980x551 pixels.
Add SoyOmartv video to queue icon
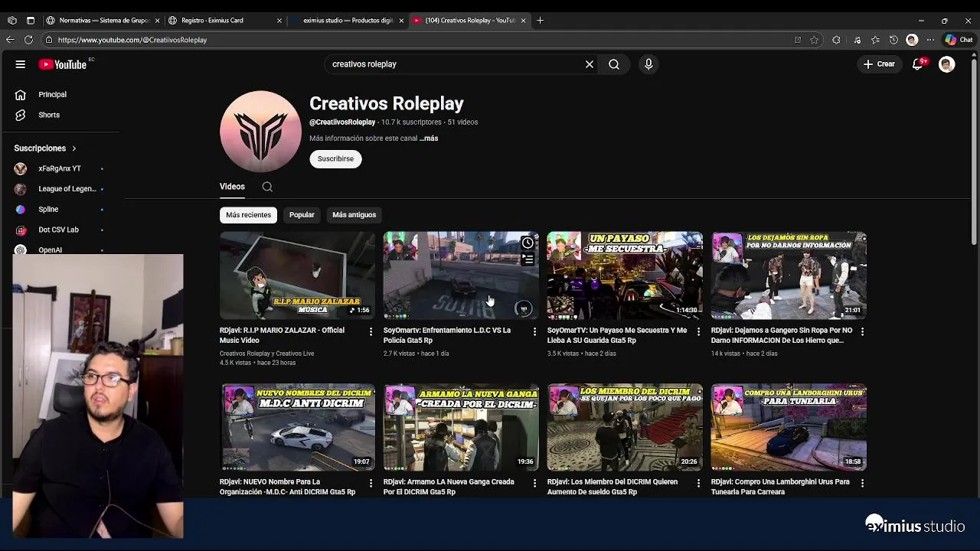528,260
